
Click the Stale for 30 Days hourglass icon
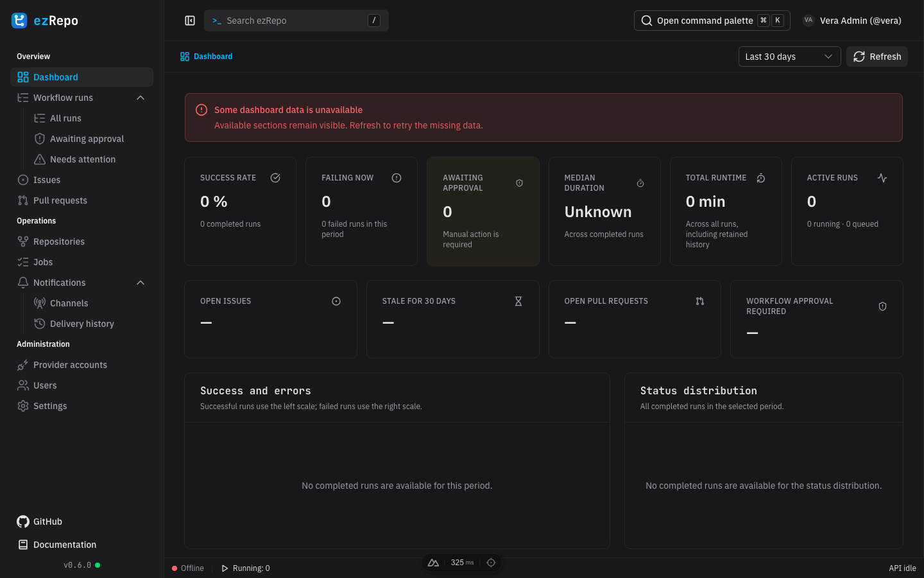518,301
